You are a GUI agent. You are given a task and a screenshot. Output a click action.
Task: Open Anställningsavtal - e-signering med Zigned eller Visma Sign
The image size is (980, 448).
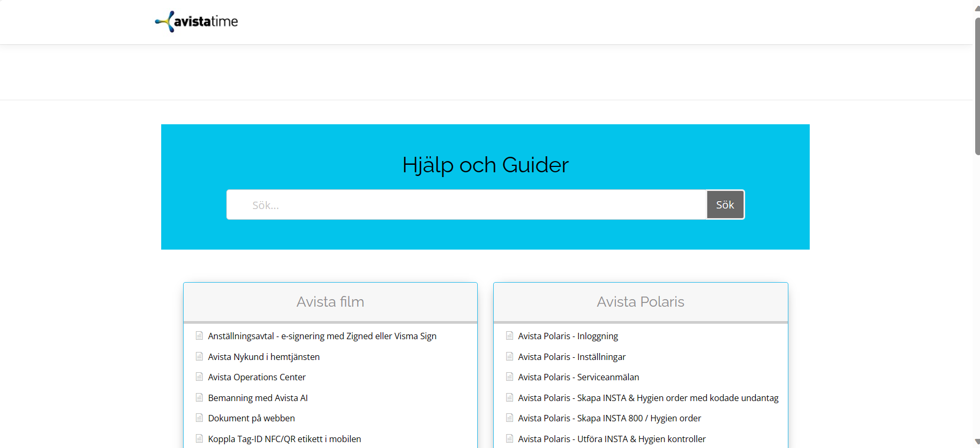[322, 336]
